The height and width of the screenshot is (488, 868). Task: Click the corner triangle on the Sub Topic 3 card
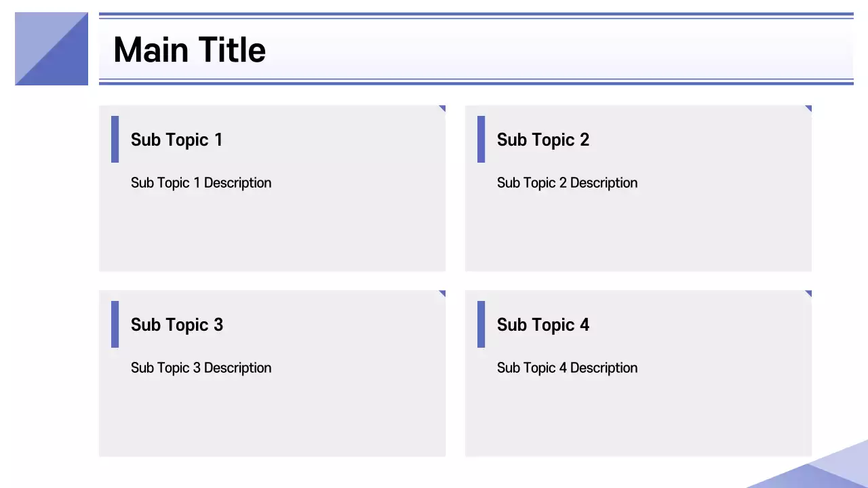click(443, 293)
